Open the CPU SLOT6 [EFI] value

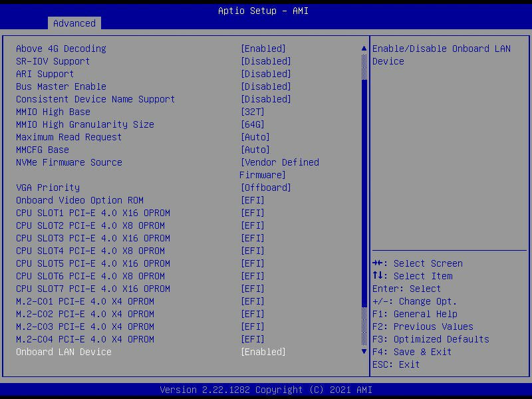pos(253,276)
